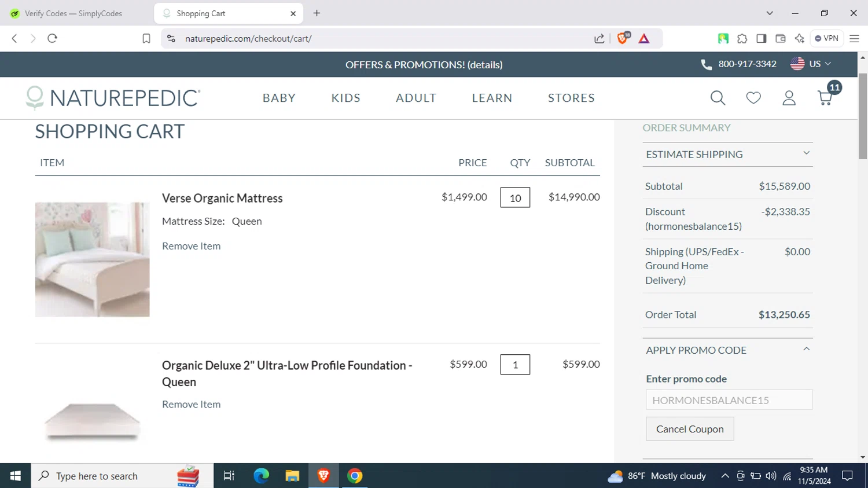Image resolution: width=868 pixels, height=488 pixels.
Task: Click the Cancel Coupon button
Action: [690, 429]
